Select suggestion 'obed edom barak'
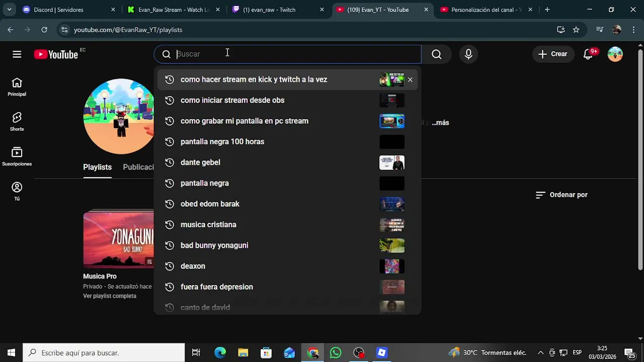This screenshot has height=362, width=644. (287, 204)
